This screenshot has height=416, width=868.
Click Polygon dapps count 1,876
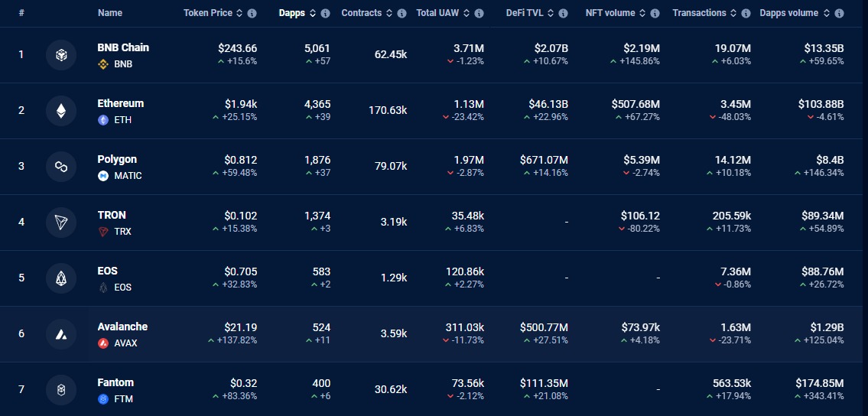(x=317, y=160)
